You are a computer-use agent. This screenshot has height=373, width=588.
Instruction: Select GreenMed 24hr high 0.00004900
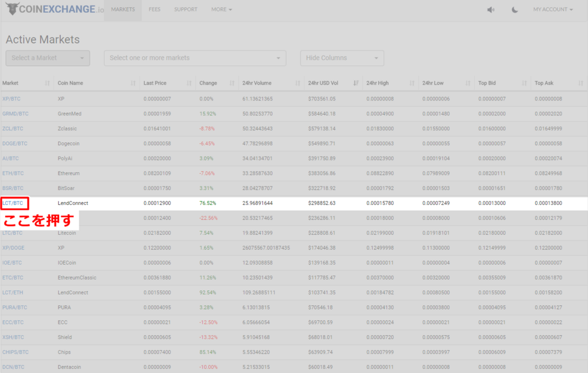tap(380, 114)
